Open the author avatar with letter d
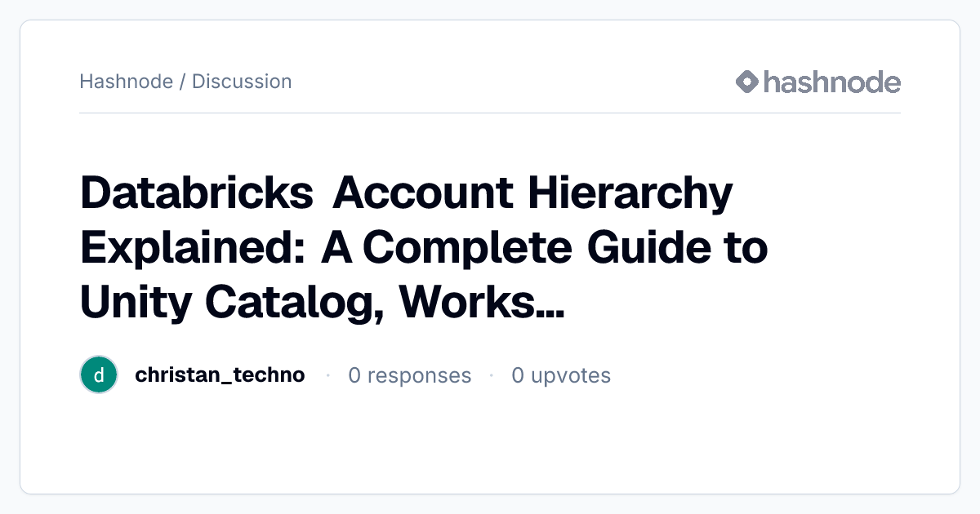The height and width of the screenshot is (514, 980). [99, 375]
